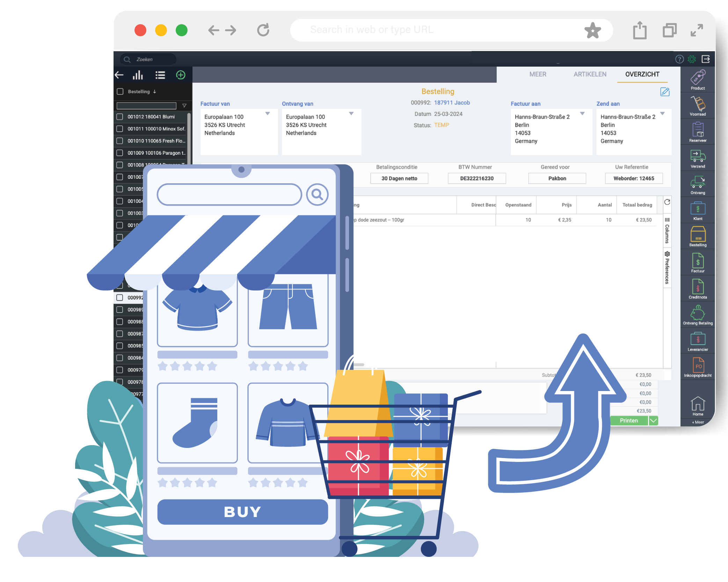The height and width of the screenshot is (582, 728).
Task: Click Printen button at bottom right
Action: tap(629, 420)
